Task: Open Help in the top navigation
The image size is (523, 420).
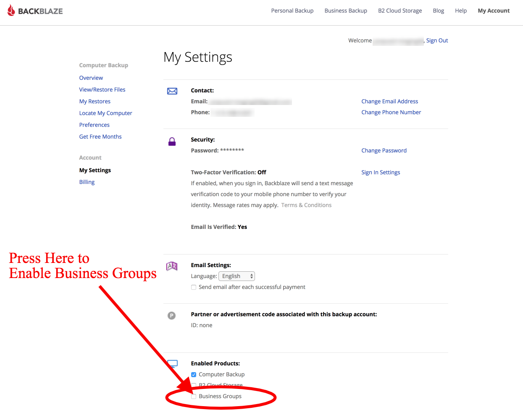Action: click(x=461, y=11)
